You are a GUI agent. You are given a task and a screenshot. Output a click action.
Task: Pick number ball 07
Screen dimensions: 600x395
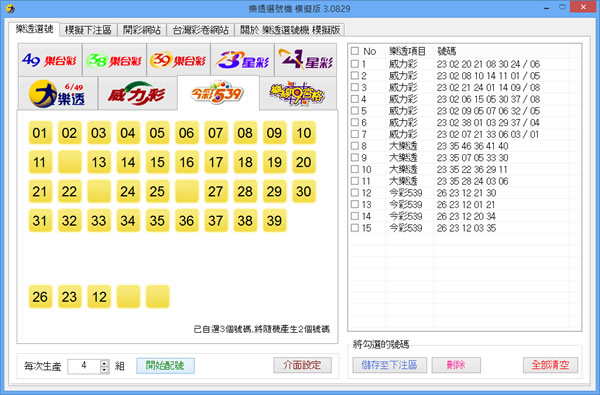coord(216,133)
